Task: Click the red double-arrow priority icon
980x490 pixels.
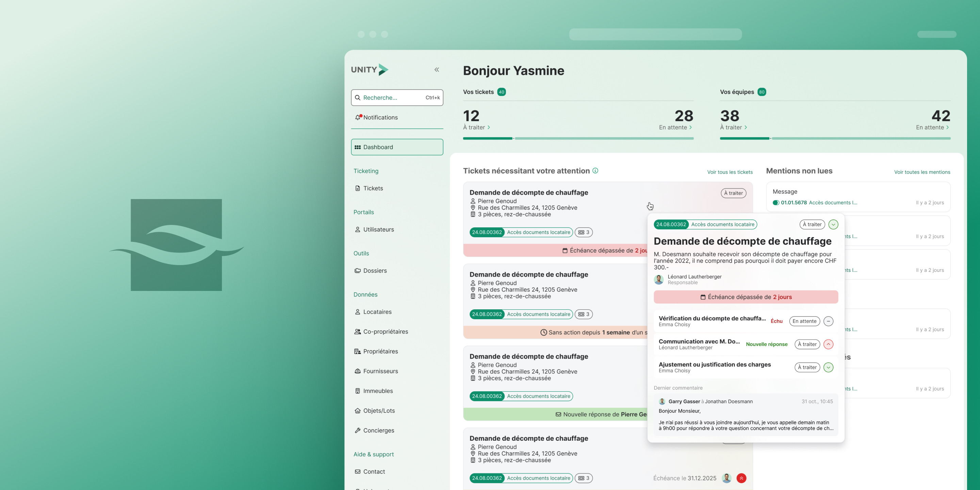Action: tap(741, 478)
